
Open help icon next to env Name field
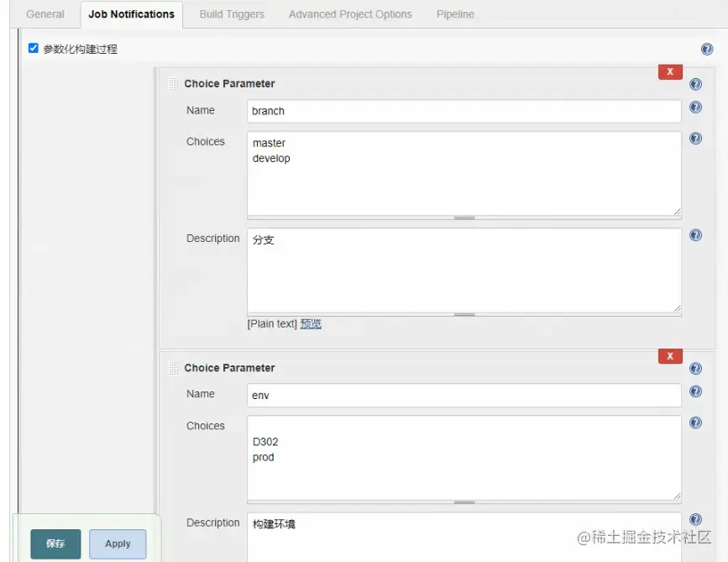pyautogui.click(x=695, y=391)
